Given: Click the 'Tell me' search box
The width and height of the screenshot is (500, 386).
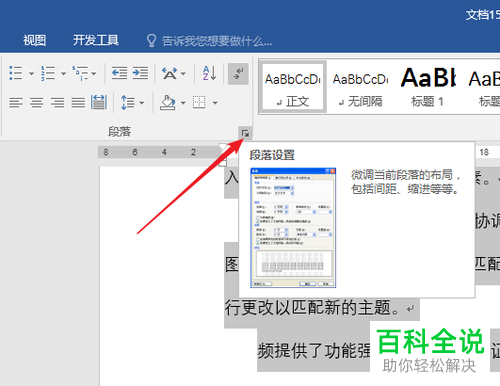Looking at the screenshot, I should (209, 41).
